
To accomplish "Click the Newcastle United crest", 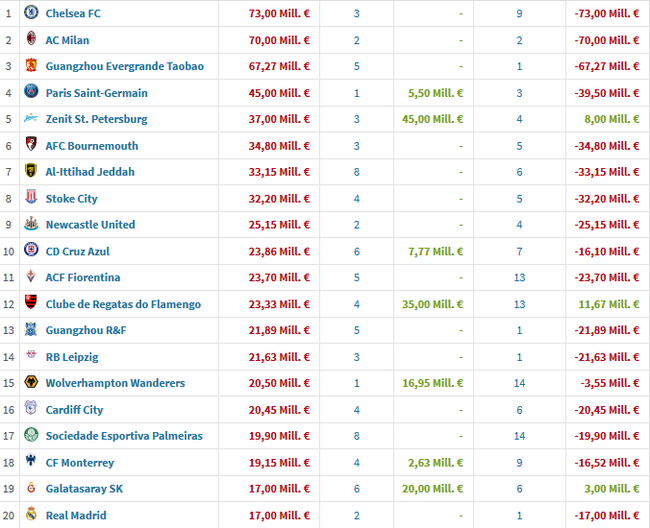I will (x=31, y=223).
